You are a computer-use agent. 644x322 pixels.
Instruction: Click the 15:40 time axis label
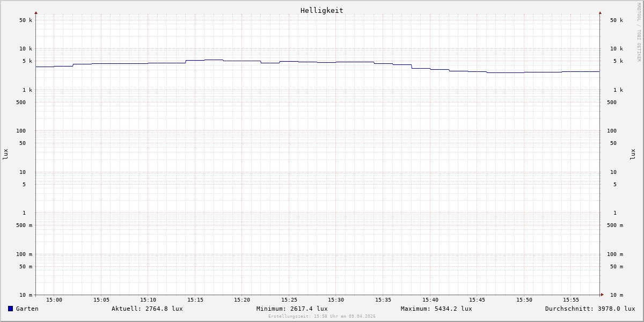point(430,299)
